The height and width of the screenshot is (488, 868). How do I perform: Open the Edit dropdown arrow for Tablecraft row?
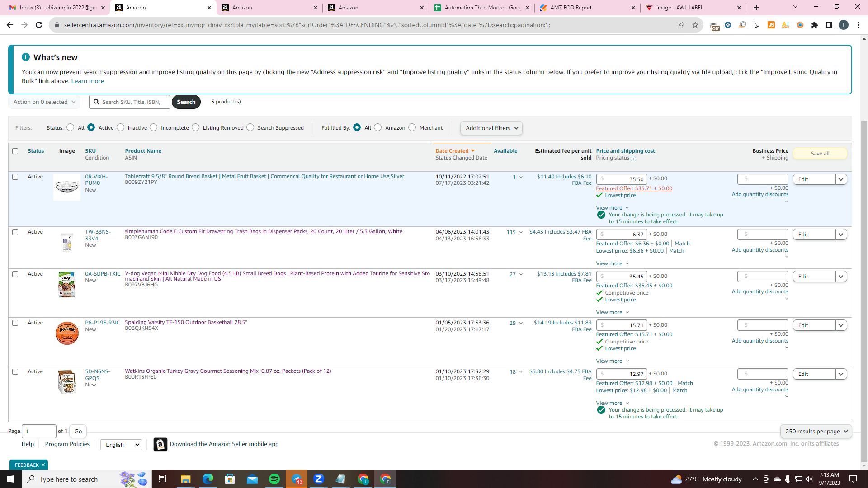841,179
